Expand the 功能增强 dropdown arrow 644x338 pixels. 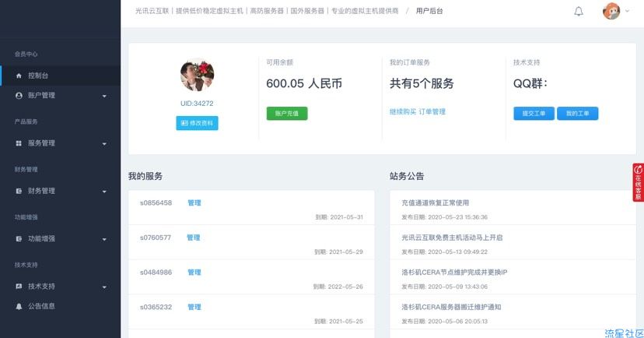click(104, 239)
